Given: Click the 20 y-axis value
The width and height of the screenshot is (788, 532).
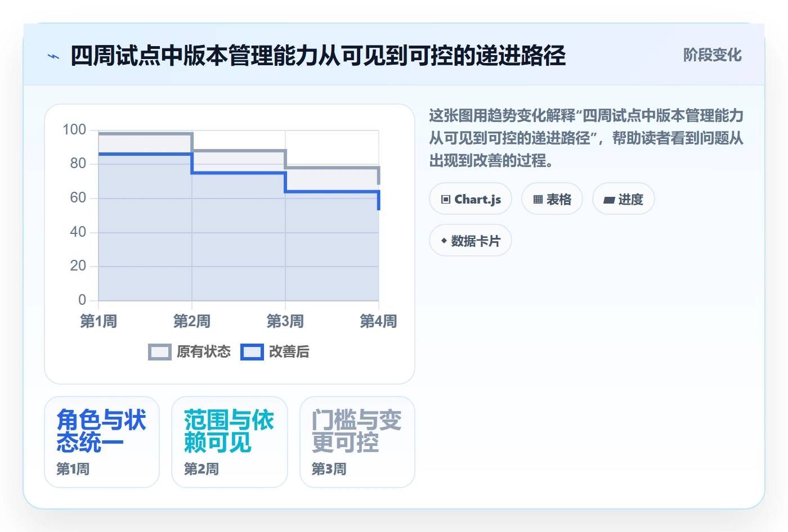Looking at the screenshot, I should (x=78, y=266).
